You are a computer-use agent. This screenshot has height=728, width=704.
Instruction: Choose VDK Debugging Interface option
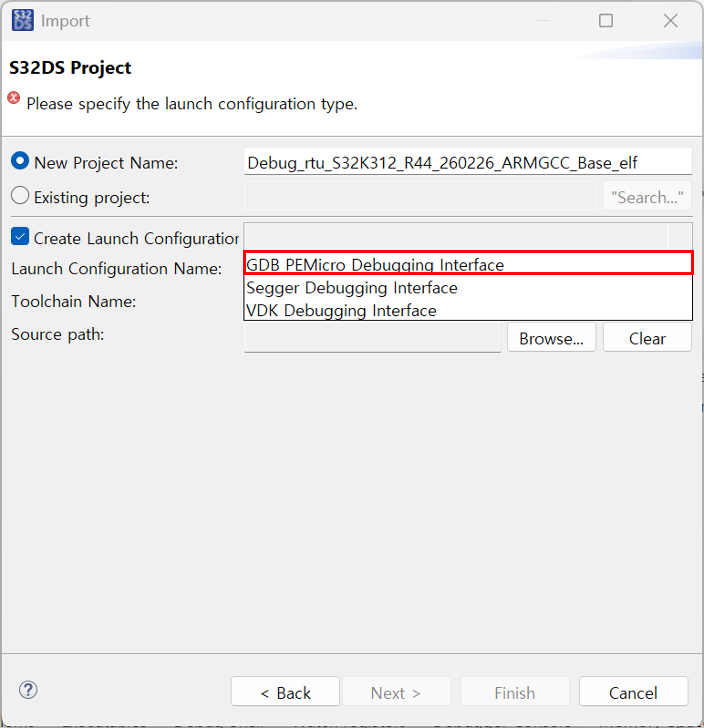coord(468,310)
